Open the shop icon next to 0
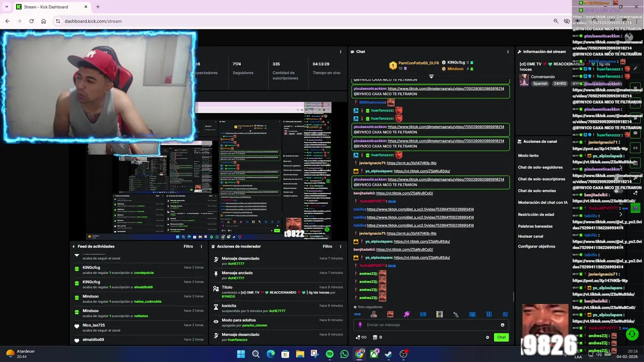Image resolution: width=644 pixels, height=362 pixels. pos(375,337)
